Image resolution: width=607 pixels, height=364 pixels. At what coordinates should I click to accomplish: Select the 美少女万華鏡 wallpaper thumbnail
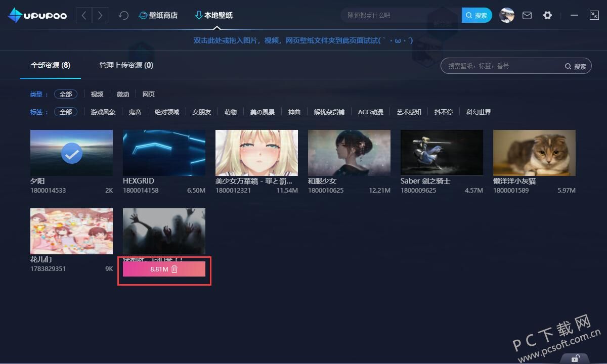(256, 153)
